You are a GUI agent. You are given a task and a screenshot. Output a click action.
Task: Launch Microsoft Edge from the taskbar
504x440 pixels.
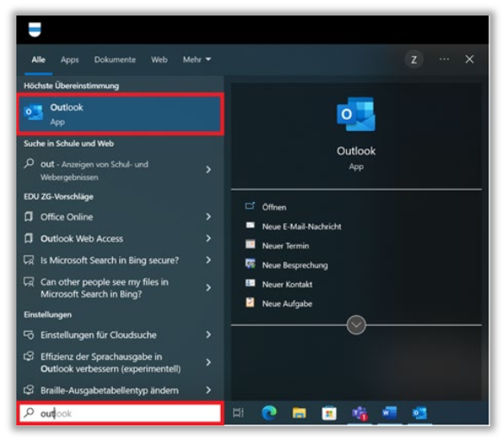coord(269,412)
